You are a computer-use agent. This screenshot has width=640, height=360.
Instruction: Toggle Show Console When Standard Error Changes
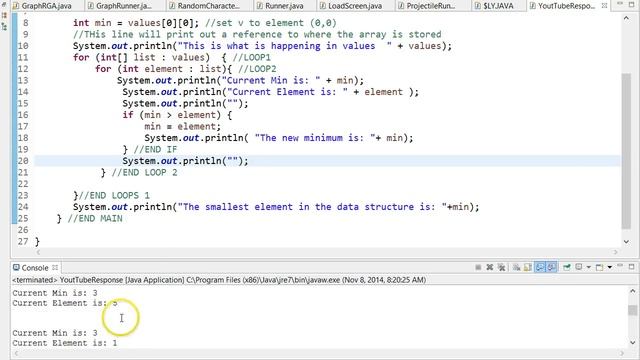551,267
